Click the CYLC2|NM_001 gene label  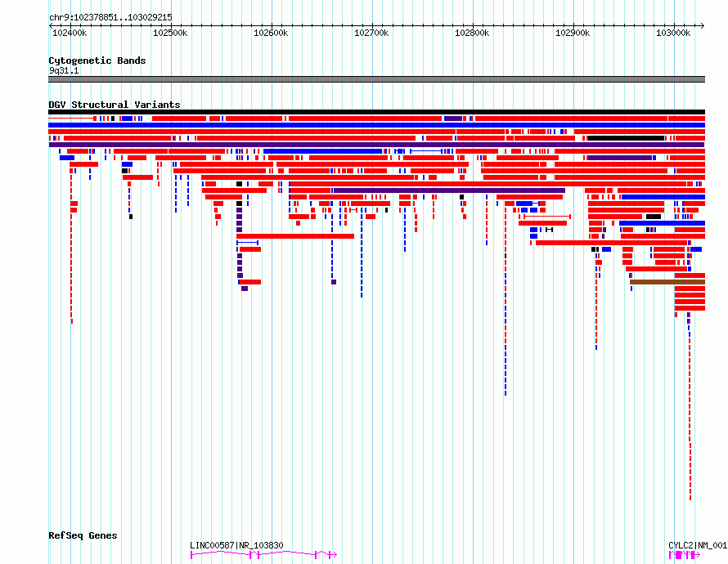(698, 545)
